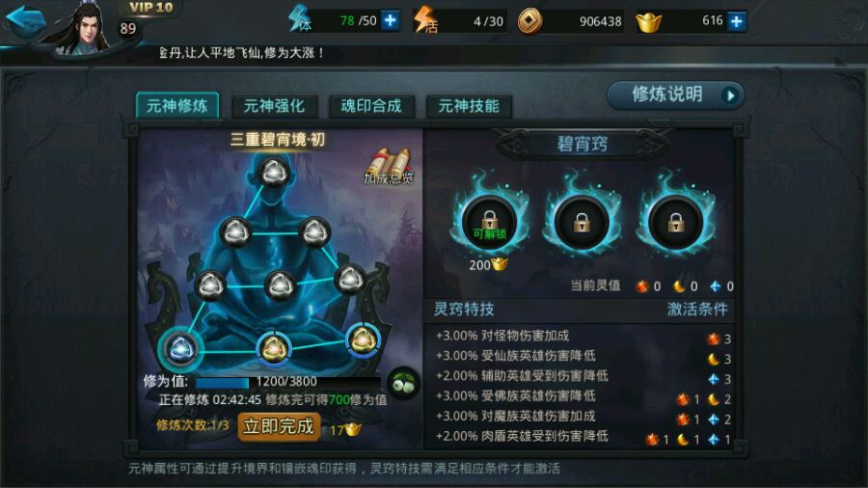Add gold ingots with the plus button
Screen dimensions: 868x488
736,21
